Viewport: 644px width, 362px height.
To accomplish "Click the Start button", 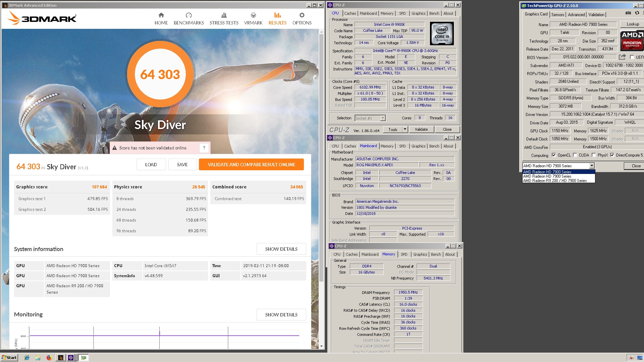I will coord(9,358).
